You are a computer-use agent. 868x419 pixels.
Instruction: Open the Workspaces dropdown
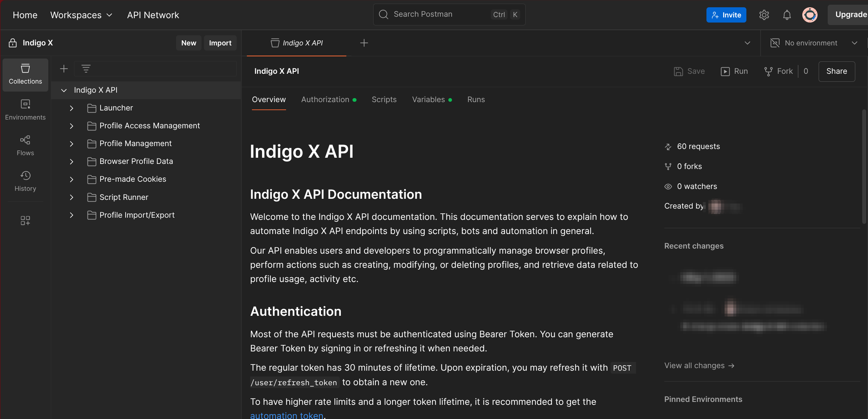[x=81, y=15]
